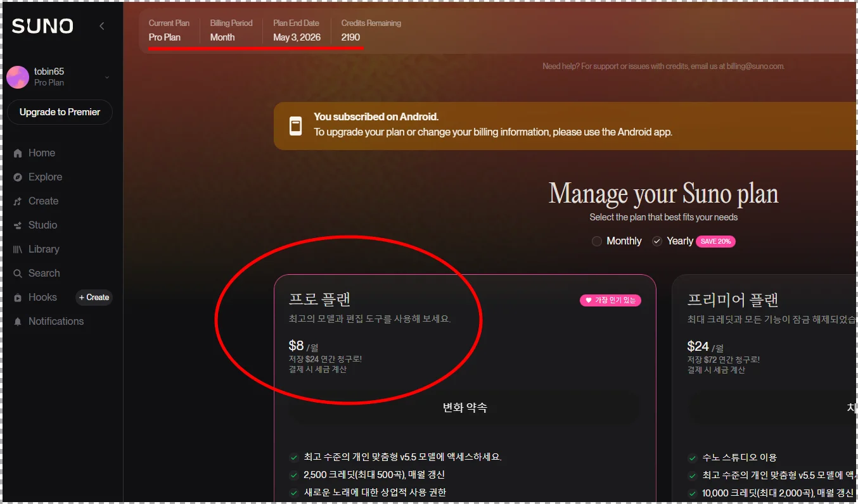The width and height of the screenshot is (858, 504).
Task: Click the Month billing period value
Action: 222,37
